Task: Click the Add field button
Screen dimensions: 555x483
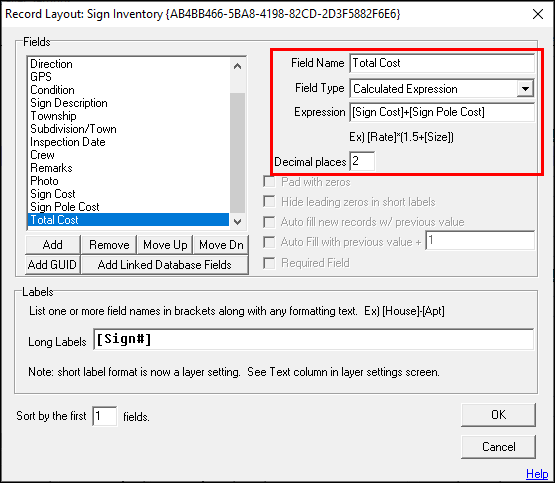Action: point(53,245)
